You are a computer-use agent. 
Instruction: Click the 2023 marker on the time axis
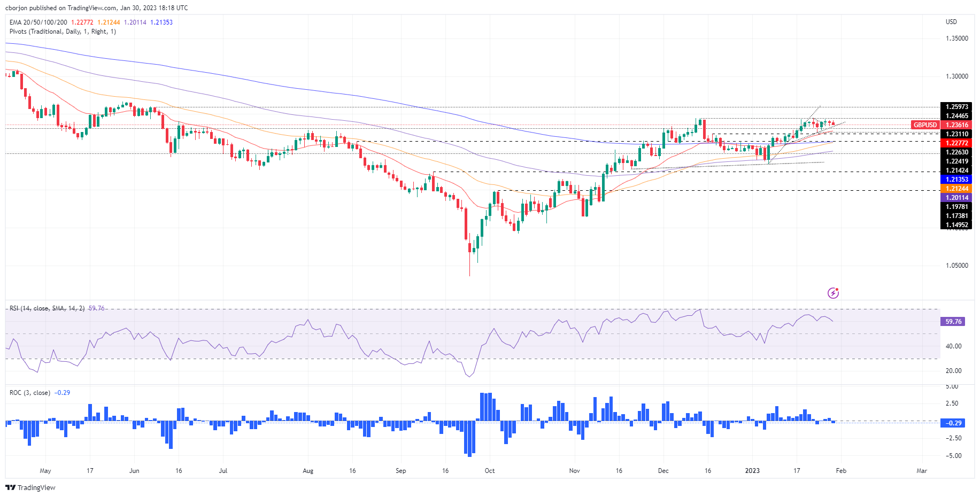click(x=752, y=471)
